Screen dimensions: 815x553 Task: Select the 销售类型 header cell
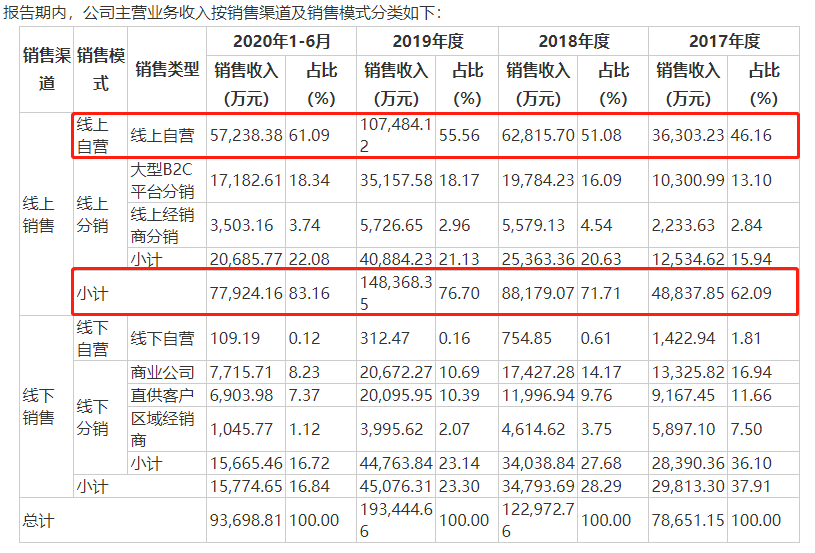point(166,70)
